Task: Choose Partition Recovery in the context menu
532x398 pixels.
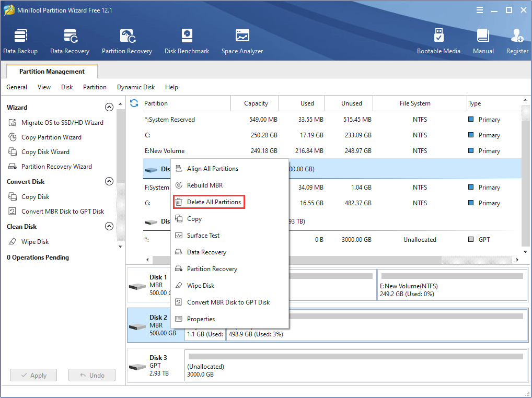Action: (230, 269)
